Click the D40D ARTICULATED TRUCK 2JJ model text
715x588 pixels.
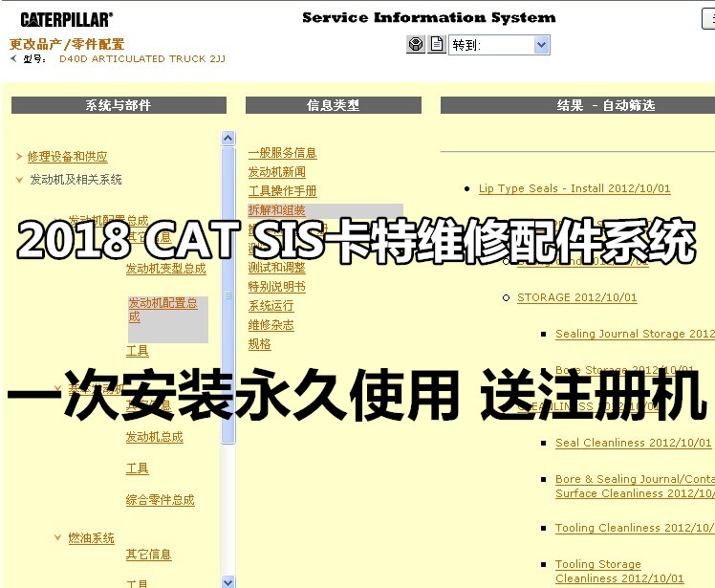pos(142,59)
